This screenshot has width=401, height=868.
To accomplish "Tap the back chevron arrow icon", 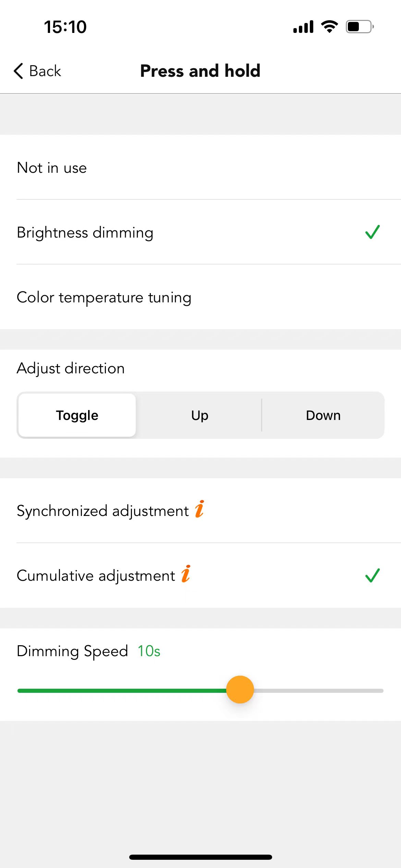I will (x=19, y=71).
